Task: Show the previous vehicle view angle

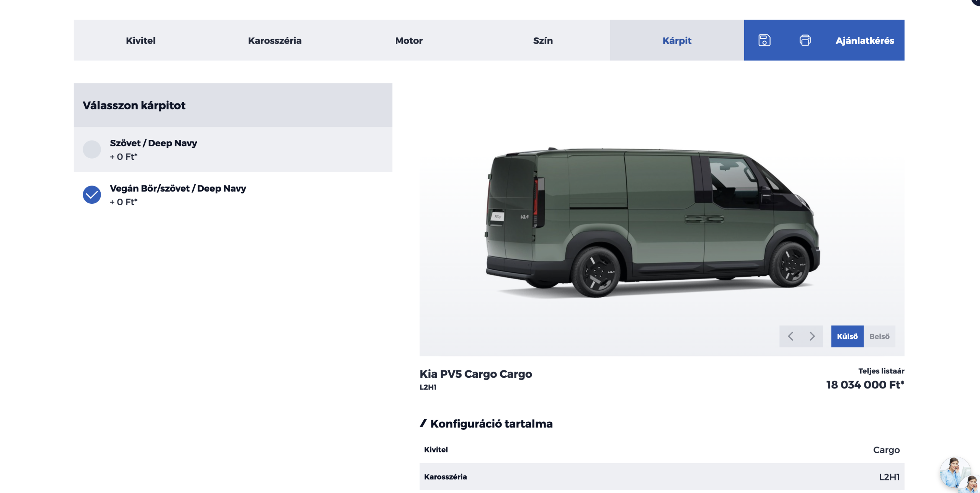Action: tap(791, 336)
